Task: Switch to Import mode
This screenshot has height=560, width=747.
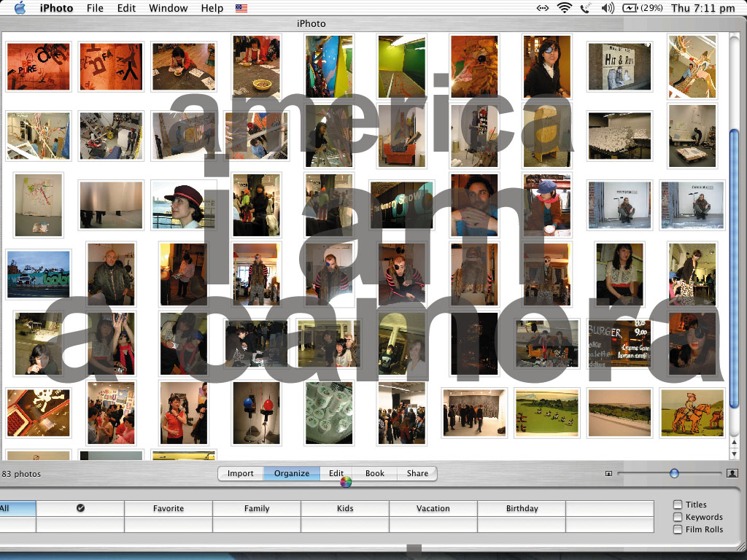Action: point(240,473)
